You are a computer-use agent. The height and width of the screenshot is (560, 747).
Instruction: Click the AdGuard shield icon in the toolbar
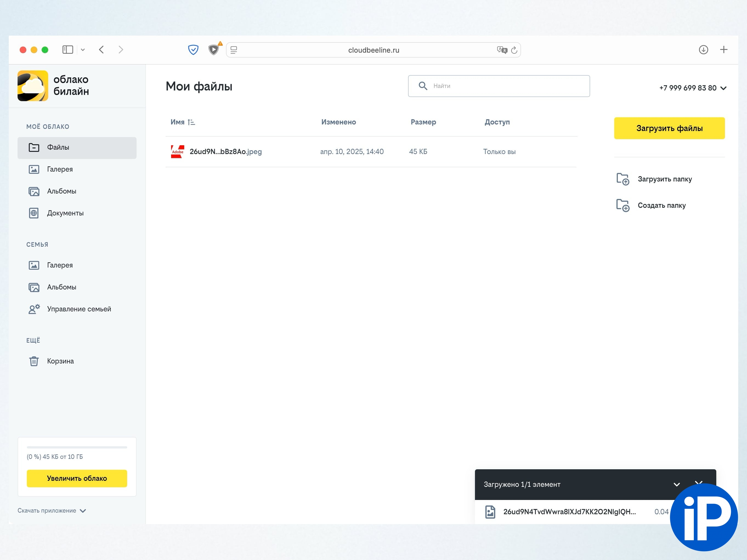click(x=193, y=50)
